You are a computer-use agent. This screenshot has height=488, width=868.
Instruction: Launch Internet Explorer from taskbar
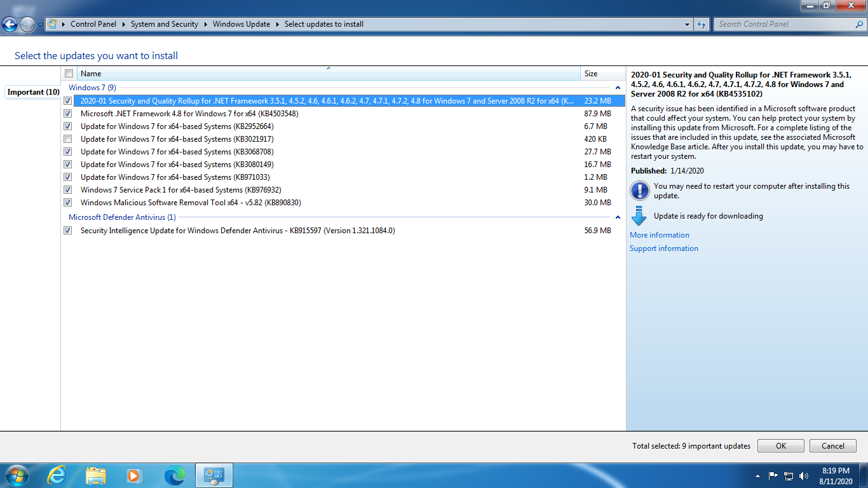coord(57,475)
